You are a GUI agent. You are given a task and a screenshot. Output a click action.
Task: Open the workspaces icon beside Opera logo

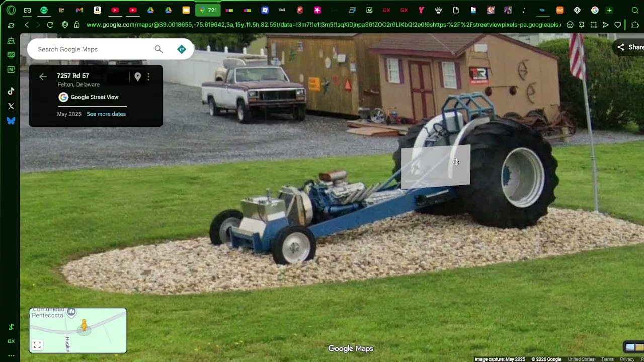point(27,10)
